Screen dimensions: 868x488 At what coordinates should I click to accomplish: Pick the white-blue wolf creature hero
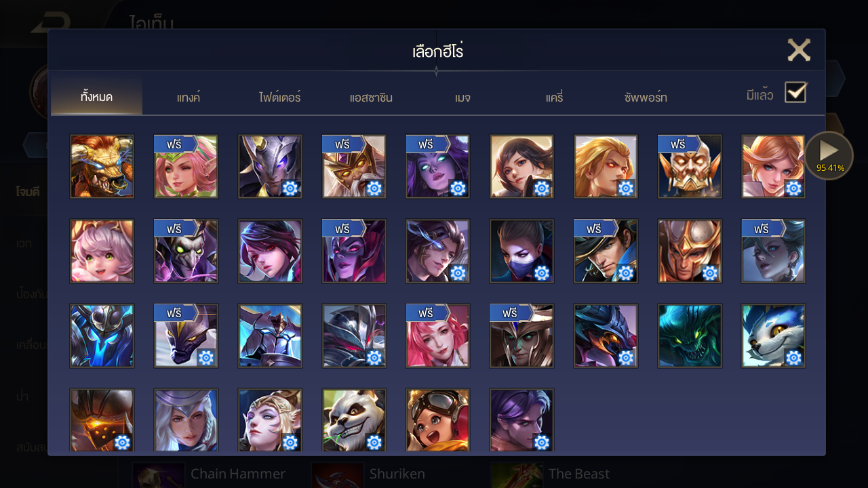point(773,336)
